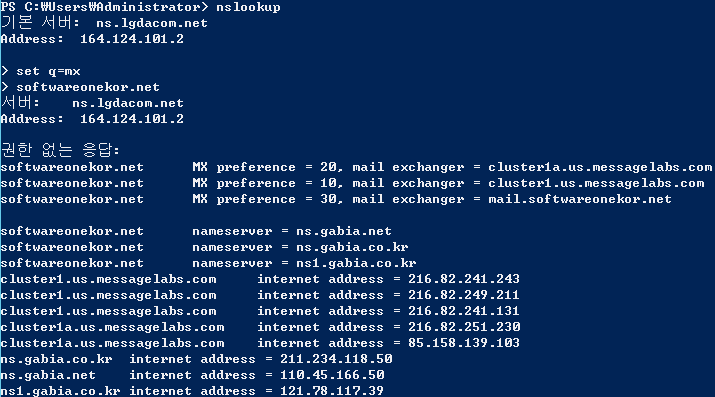Screen dimensions: 715x397
Task: Click the set q=mx command
Action: click(x=48, y=71)
